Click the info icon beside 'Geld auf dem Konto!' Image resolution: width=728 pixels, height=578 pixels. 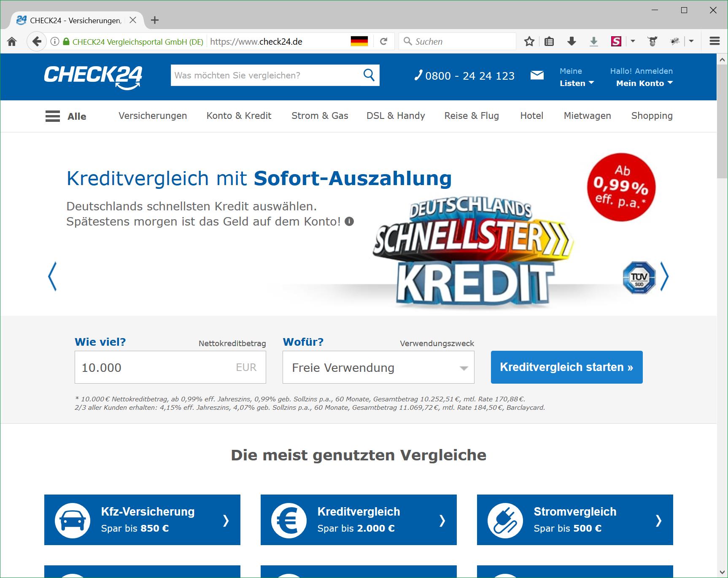(x=349, y=221)
